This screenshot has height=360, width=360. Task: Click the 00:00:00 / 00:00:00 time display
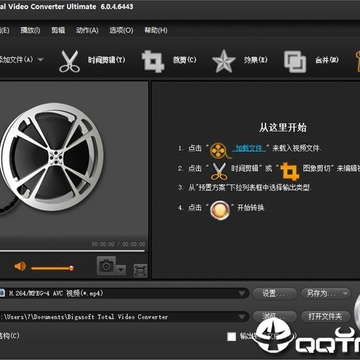(x=118, y=244)
